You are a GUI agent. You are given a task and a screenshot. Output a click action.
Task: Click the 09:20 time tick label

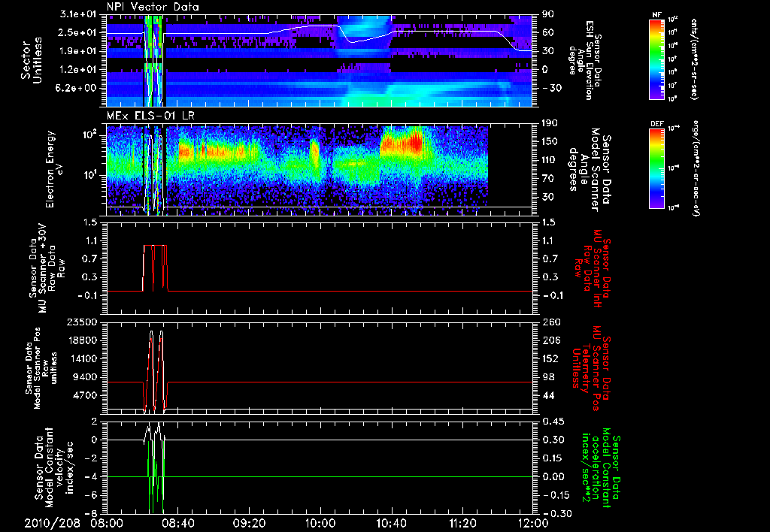(x=249, y=523)
